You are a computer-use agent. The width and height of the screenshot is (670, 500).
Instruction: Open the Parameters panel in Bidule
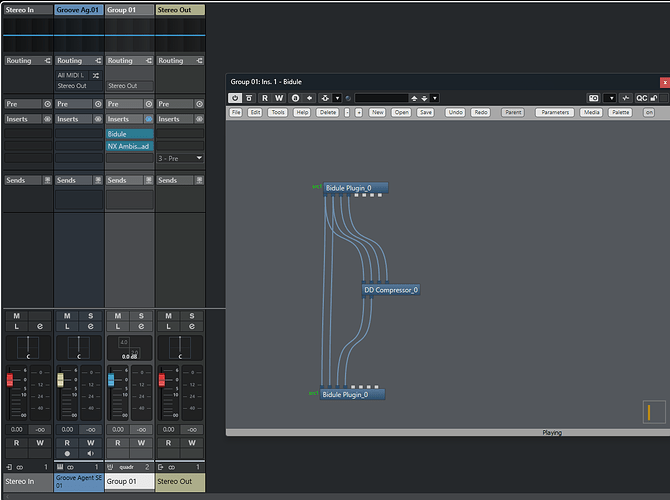coord(555,112)
